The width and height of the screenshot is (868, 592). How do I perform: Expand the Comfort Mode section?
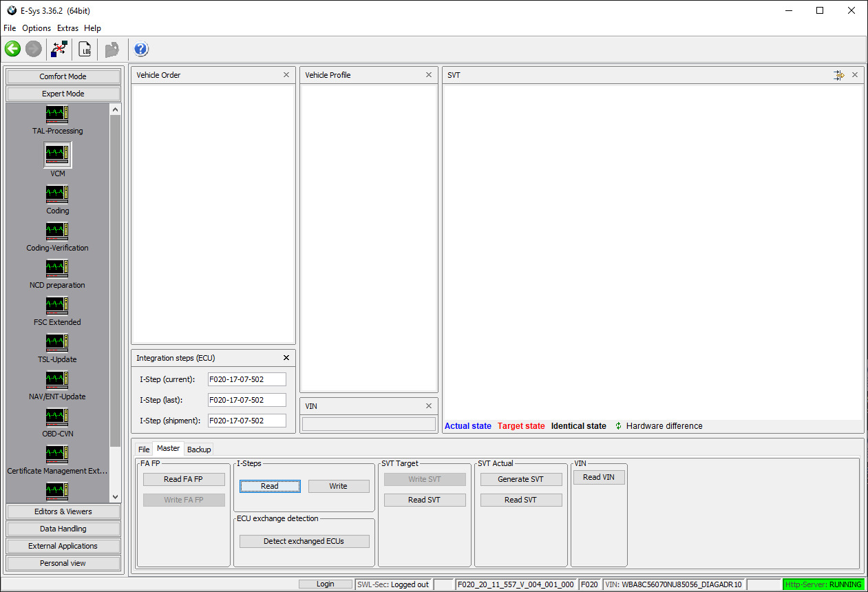tap(63, 76)
